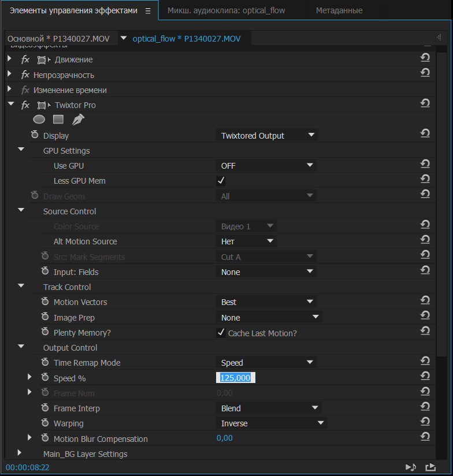This screenshot has width=453, height=476.
Task: Reset the Image Prep parameter
Action: click(x=425, y=315)
